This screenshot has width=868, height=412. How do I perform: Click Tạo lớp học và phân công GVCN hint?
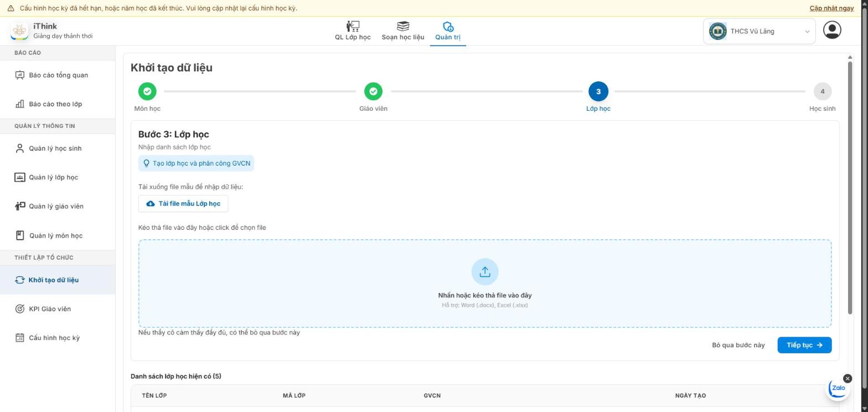pyautogui.click(x=197, y=163)
